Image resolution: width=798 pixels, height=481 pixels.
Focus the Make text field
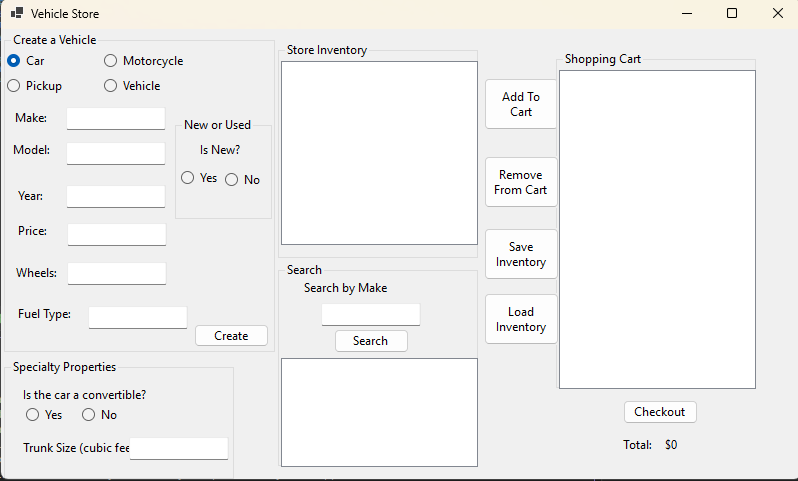click(116, 119)
